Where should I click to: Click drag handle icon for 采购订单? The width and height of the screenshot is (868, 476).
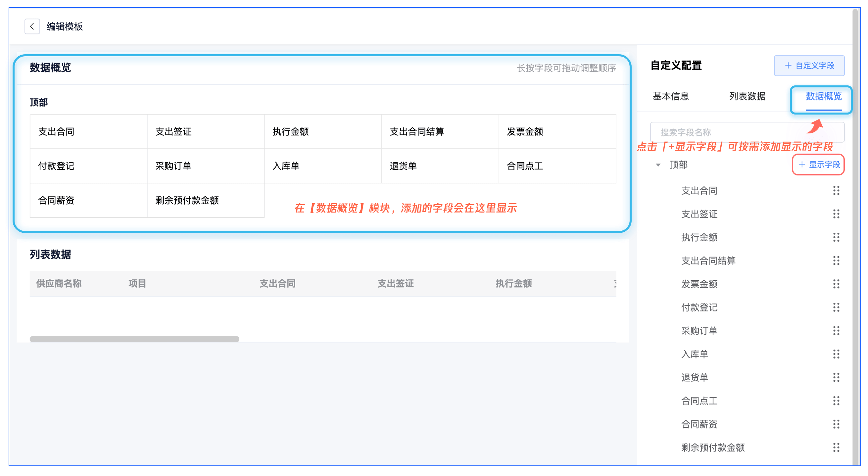[836, 330]
